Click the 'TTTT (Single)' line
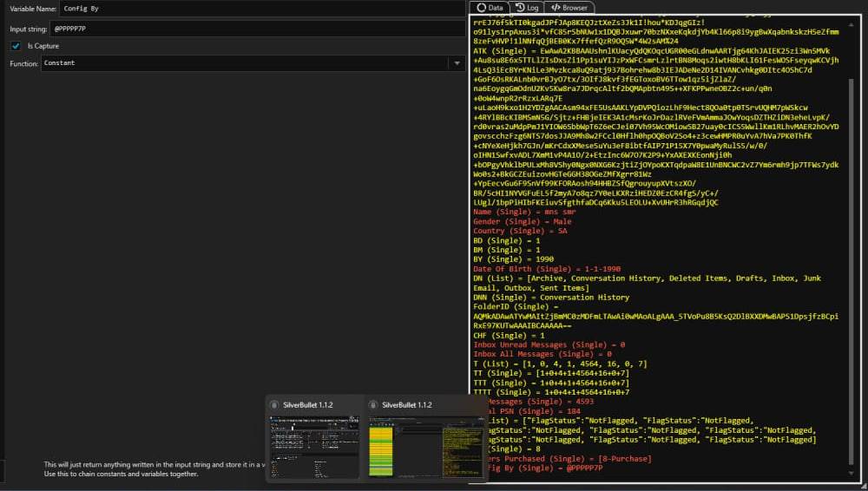 (551, 392)
